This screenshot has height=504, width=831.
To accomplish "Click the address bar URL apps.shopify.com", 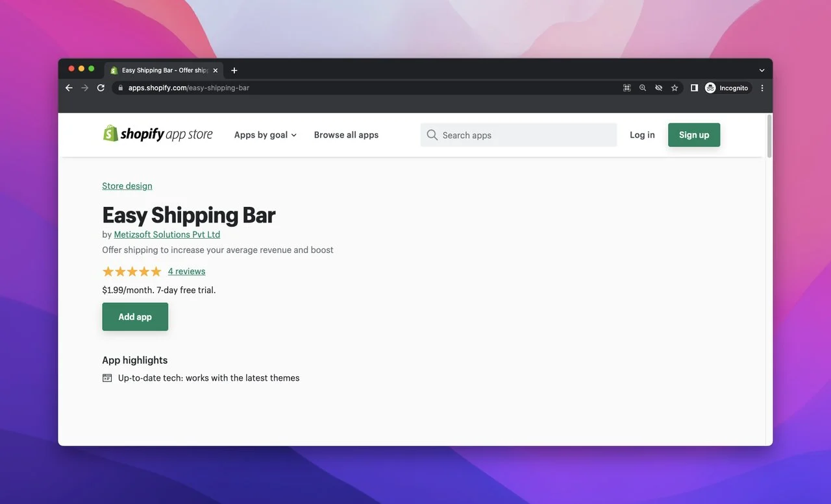I will click(189, 88).
